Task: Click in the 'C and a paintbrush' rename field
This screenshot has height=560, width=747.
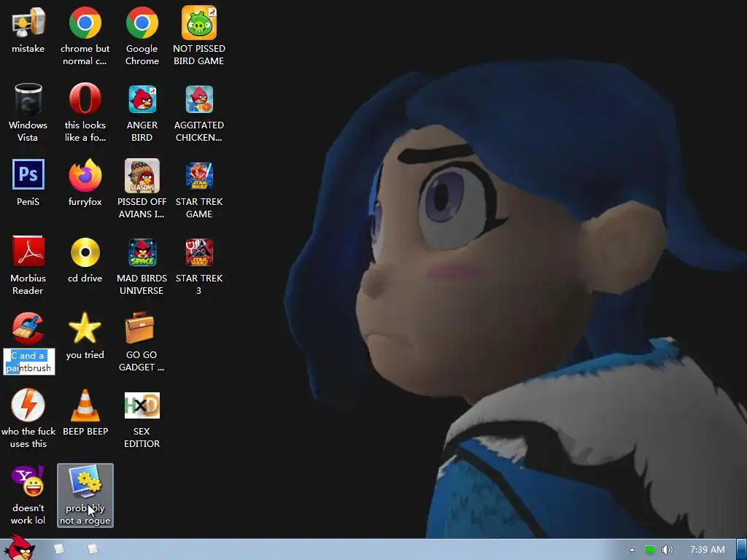Action: pos(29,362)
